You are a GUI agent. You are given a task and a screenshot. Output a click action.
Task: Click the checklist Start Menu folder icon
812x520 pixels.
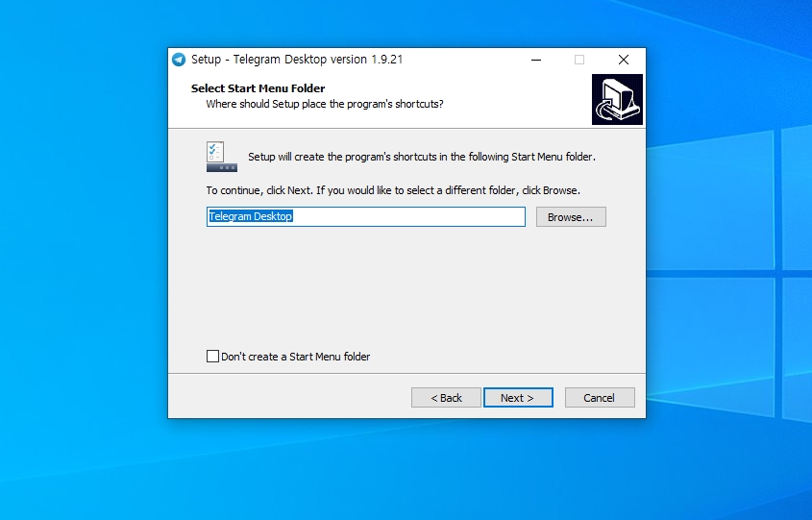[222, 157]
